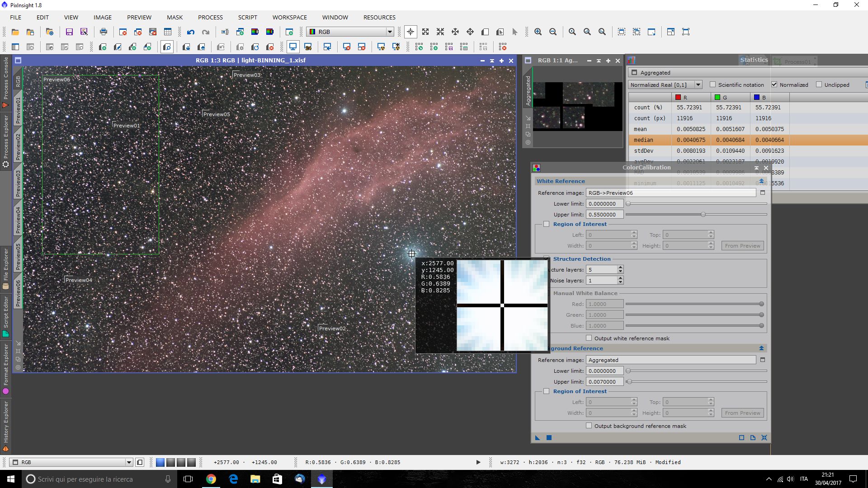Viewport: 868px width, 488px height.
Task: Click the Open file folder icon
Action: tap(15, 32)
